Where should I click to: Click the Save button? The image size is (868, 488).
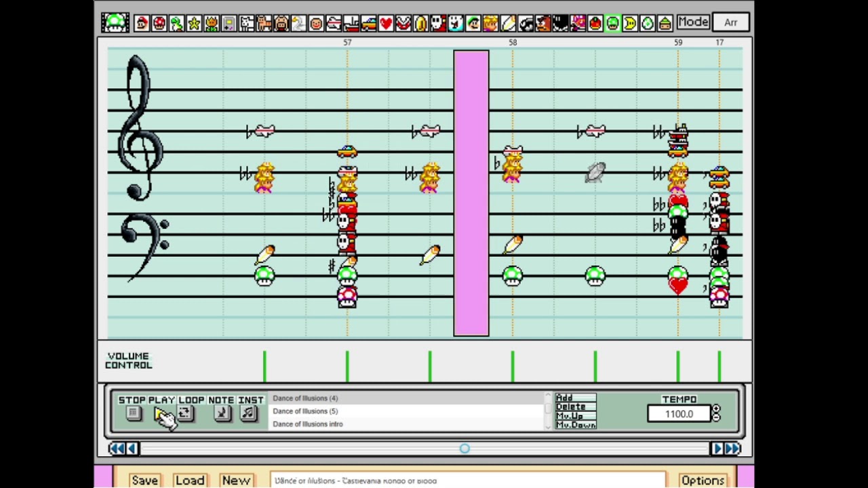(x=144, y=481)
